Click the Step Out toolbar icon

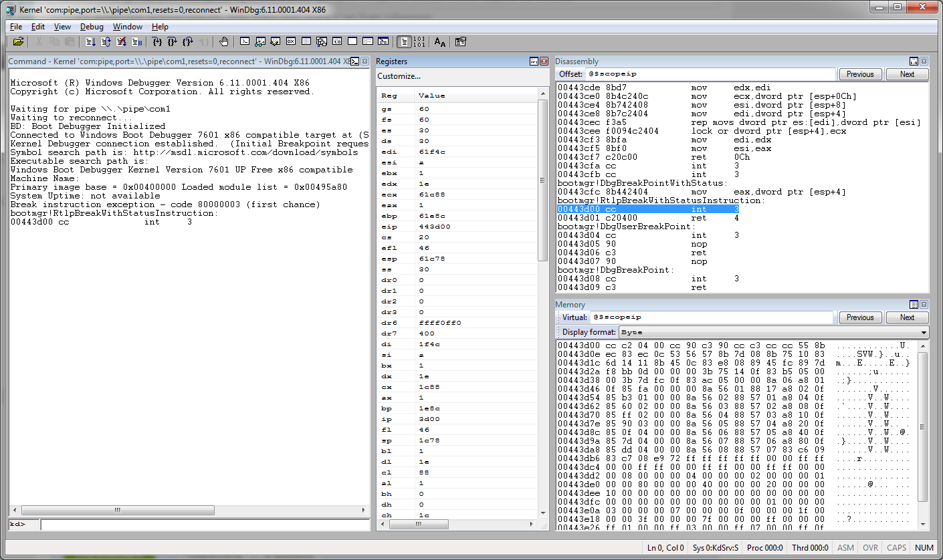[x=188, y=41]
